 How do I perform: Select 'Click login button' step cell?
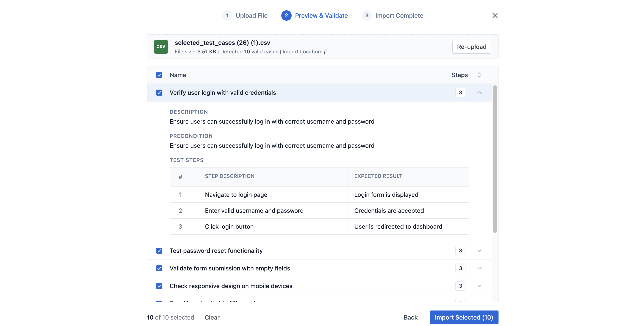(x=272, y=227)
